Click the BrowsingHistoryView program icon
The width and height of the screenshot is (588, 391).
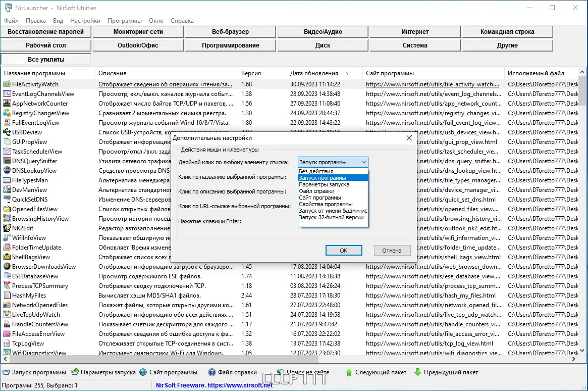7,218
